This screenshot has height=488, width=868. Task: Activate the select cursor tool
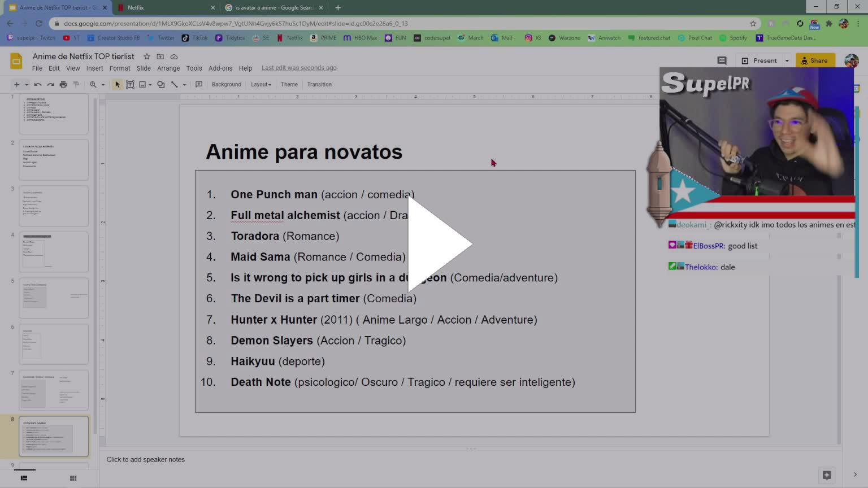click(x=118, y=85)
